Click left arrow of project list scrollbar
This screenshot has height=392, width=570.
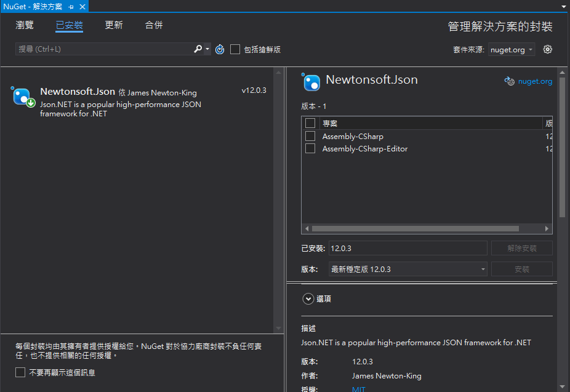point(307,228)
